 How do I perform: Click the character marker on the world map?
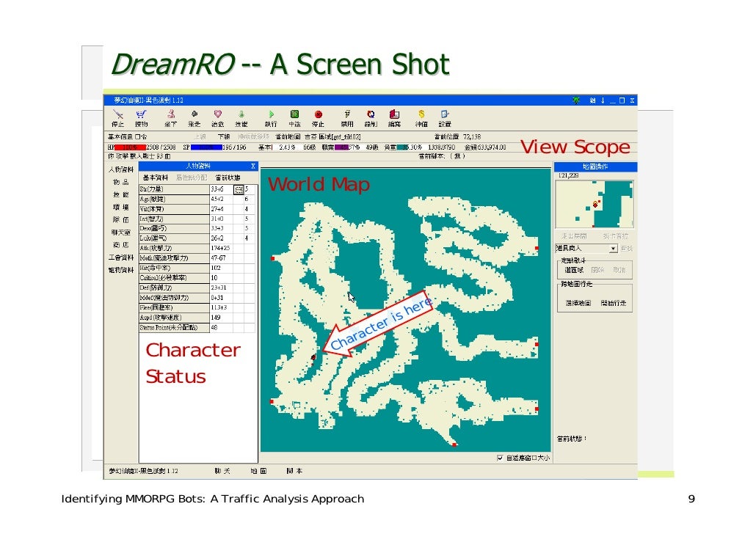click(313, 357)
